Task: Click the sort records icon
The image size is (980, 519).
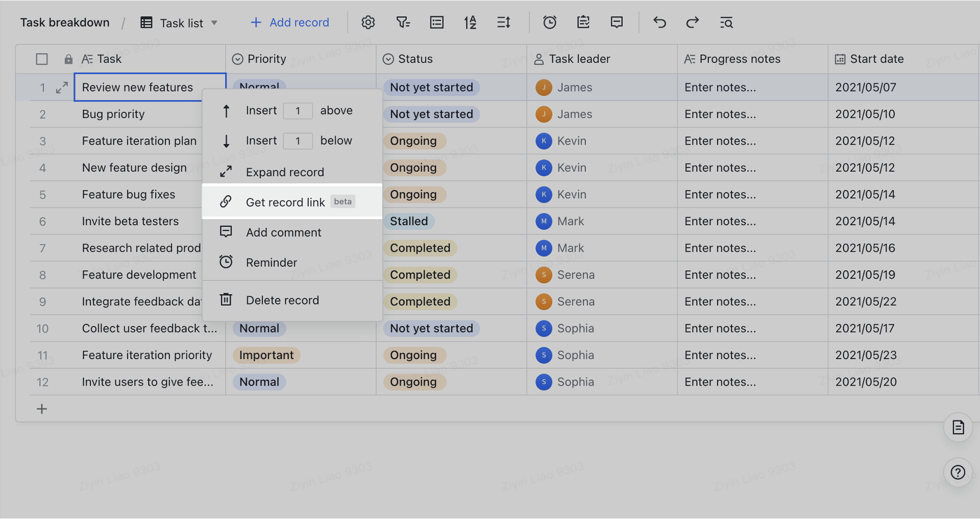Action: 470,22
